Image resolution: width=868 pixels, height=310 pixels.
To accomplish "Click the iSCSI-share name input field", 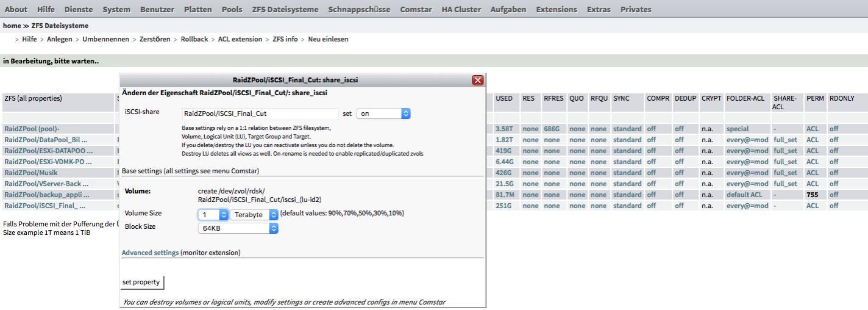I will coord(260,114).
